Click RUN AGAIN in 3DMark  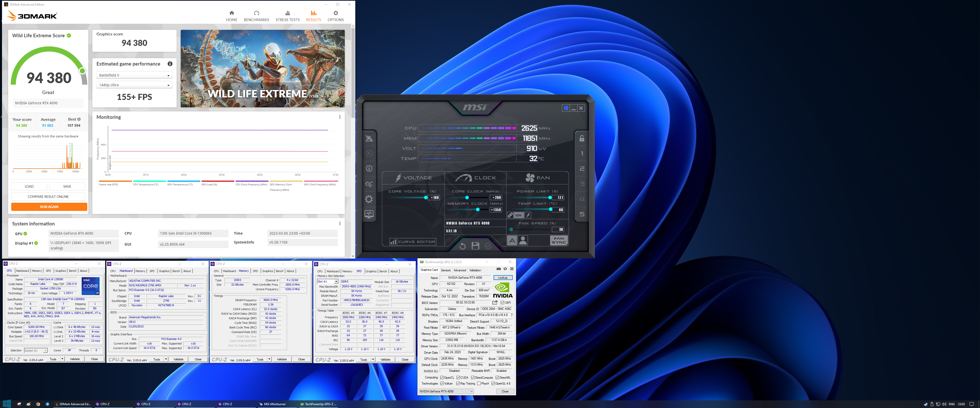[x=49, y=207]
